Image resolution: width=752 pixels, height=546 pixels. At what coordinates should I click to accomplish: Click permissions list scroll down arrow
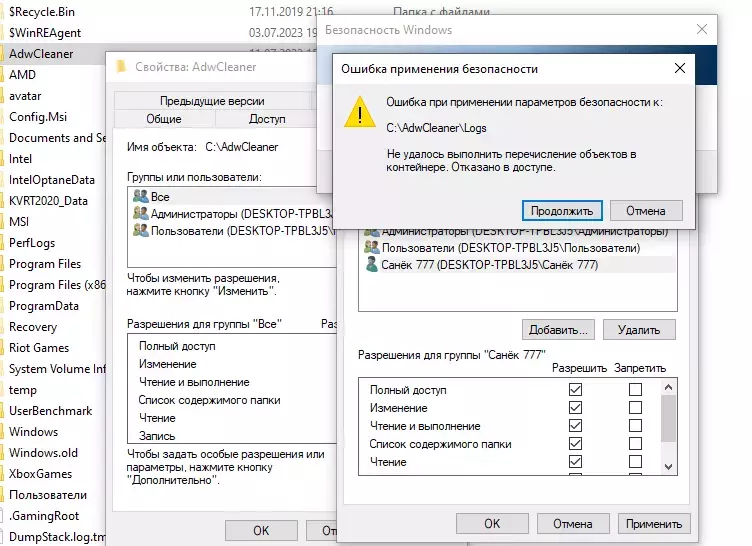[x=669, y=467]
